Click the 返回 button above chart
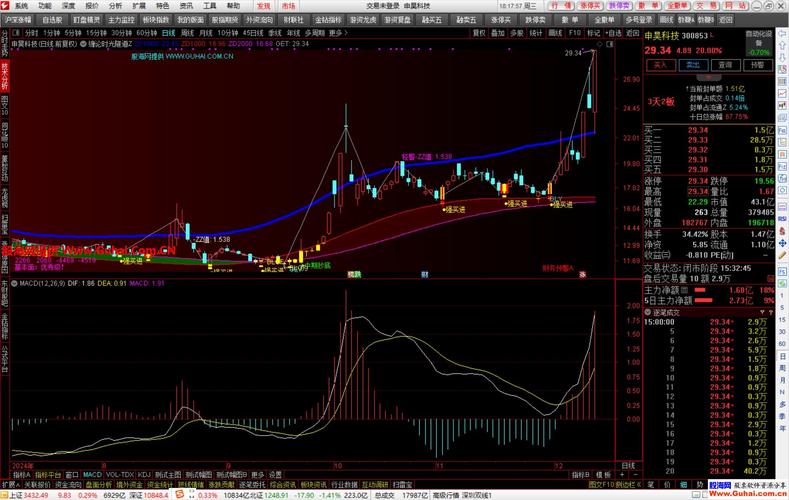789x500 pixels. pos(633,33)
